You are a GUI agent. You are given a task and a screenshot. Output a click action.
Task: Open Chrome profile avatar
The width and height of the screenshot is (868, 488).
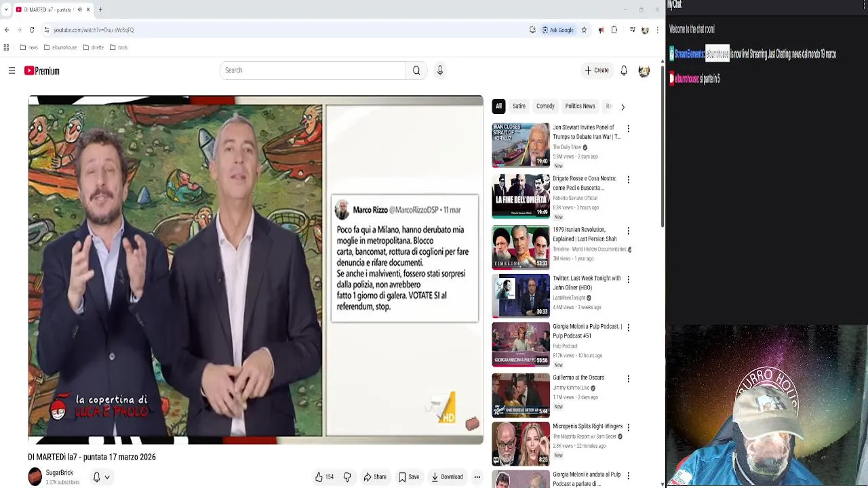point(645,30)
